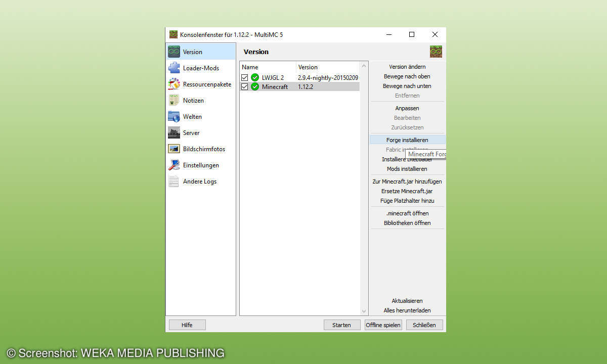The width and height of the screenshot is (607, 364).
Task: Click Forge installieren
Action: pos(407,140)
